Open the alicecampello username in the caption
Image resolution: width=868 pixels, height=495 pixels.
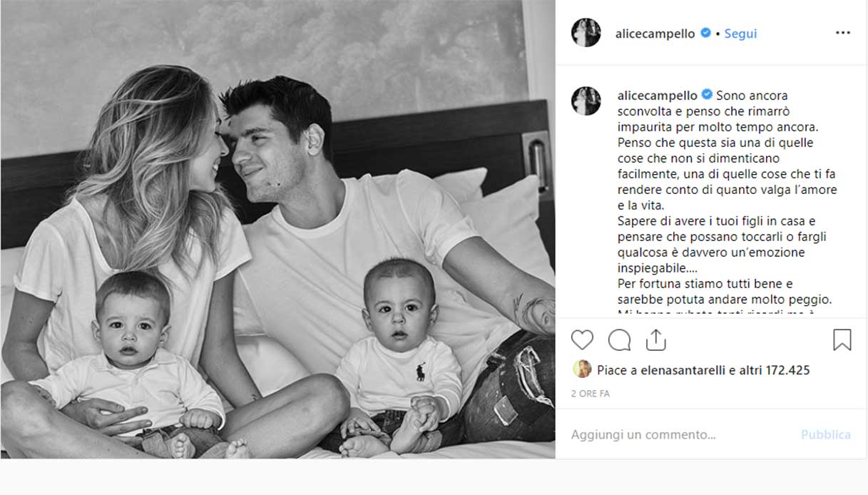tap(657, 95)
